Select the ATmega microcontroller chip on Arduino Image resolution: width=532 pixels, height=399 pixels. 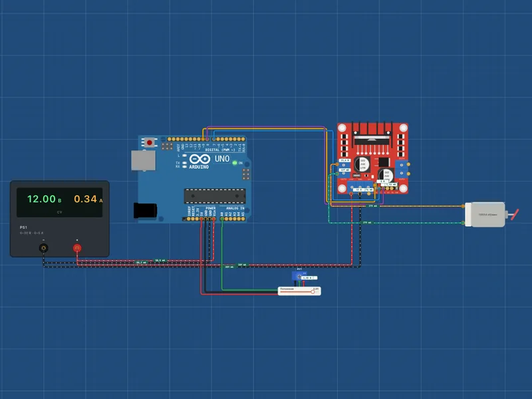coord(215,196)
